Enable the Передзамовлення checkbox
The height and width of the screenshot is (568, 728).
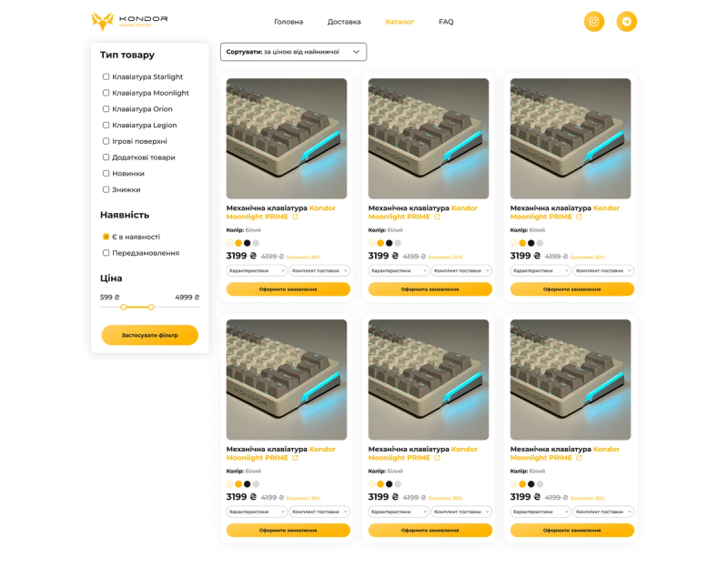[106, 253]
